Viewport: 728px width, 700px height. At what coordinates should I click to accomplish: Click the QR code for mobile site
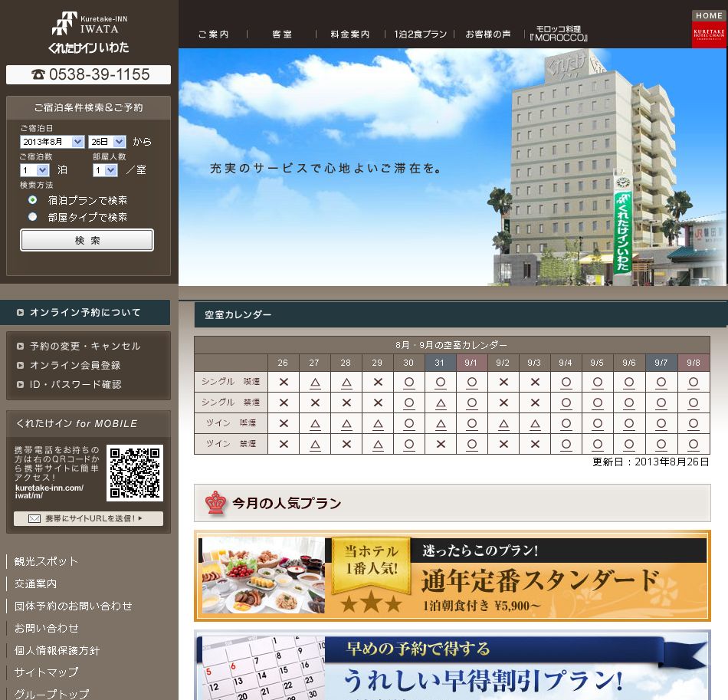tap(134, 473)
